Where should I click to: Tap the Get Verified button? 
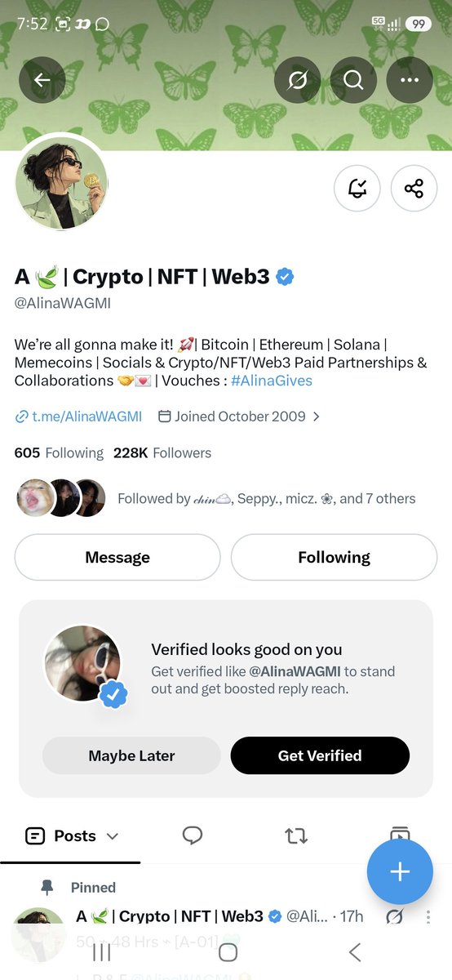(320, 755)
